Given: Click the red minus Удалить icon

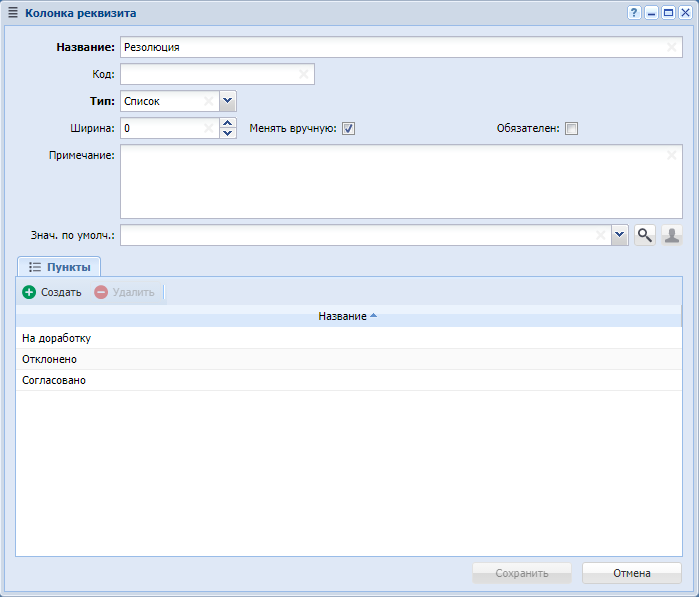Looking at the screenshot, I should pyautogui.click(x=101, y=292).
